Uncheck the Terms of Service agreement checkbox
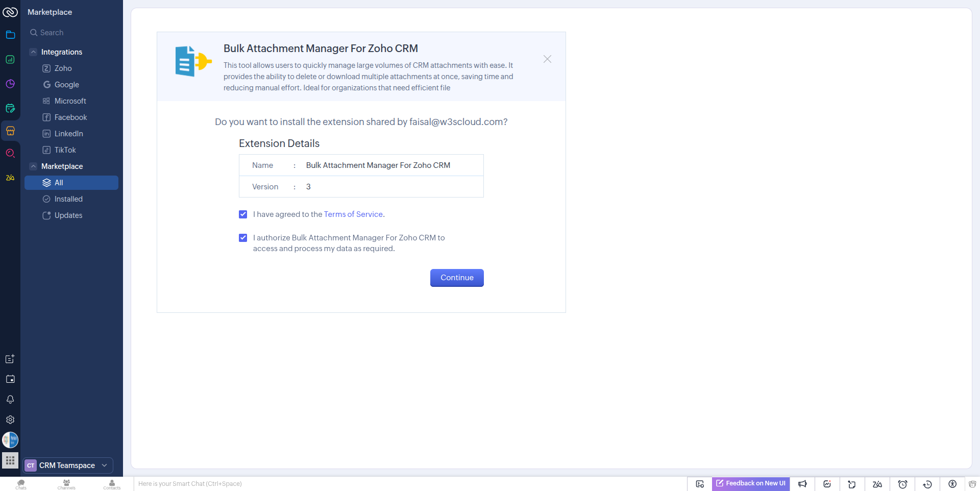The width and height of the screenshot is (980, 491). tap(243, 214)
